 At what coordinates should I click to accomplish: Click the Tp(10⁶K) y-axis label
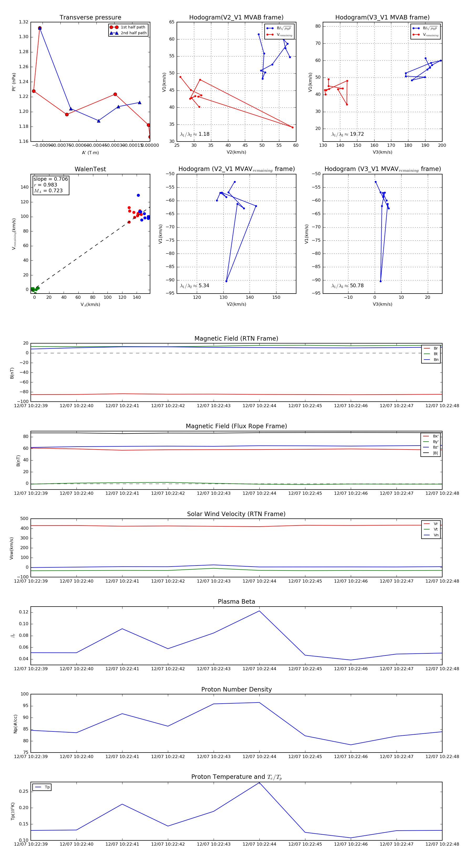(13, 811)
